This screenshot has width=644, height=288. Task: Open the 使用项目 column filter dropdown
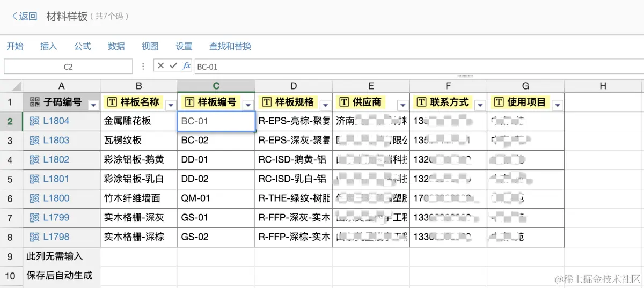point(557,105)
